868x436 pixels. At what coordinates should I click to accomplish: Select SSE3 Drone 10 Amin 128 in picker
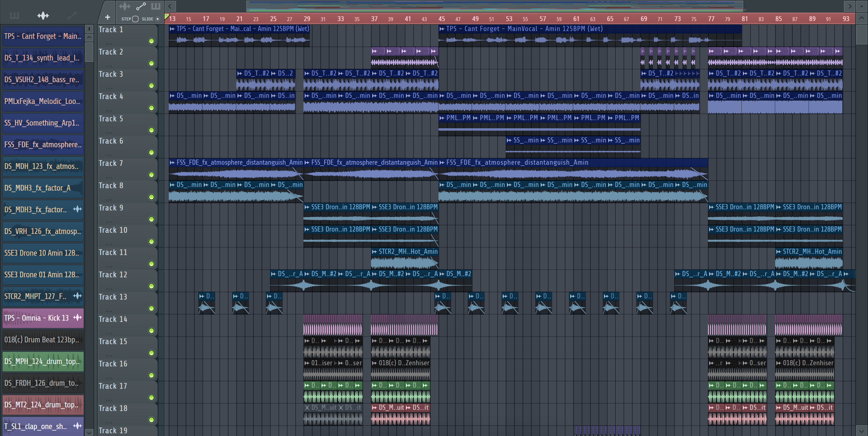tap(43, 253)
